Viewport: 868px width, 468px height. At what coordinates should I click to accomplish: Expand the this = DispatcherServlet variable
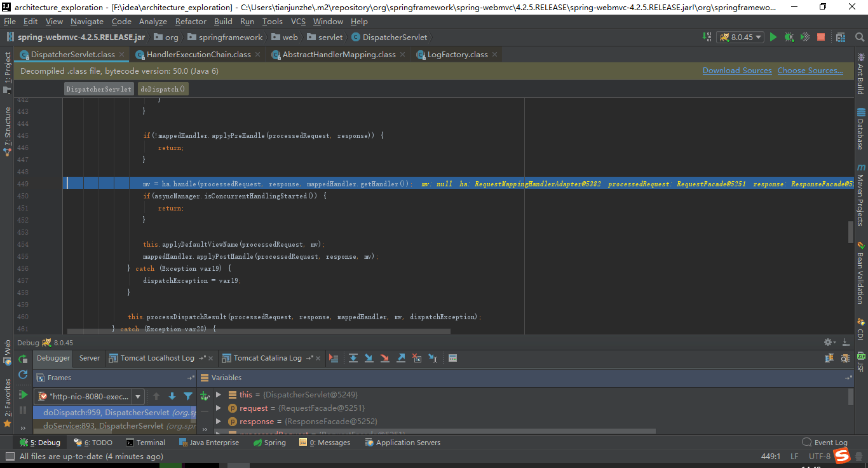tap(219, 394)
